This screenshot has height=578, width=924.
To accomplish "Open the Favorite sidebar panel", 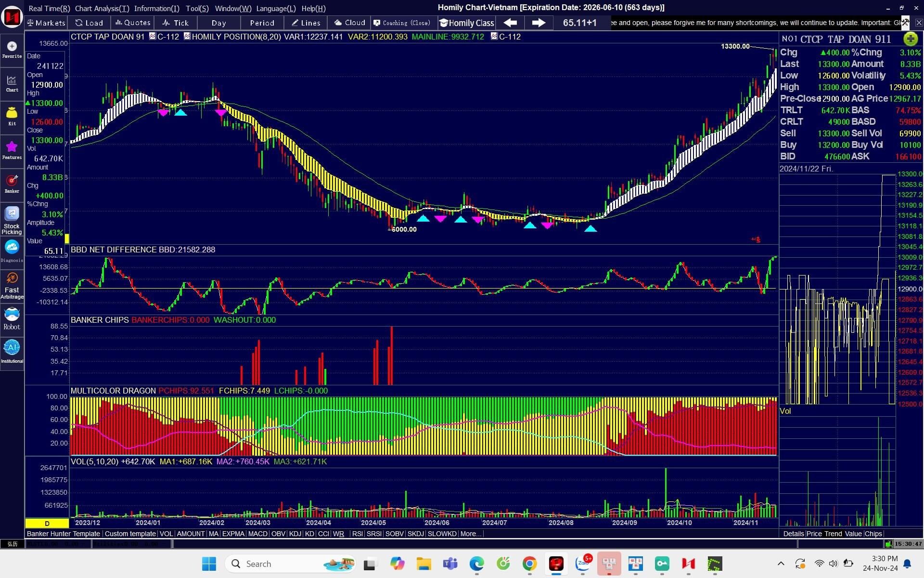I will point(12,50).
